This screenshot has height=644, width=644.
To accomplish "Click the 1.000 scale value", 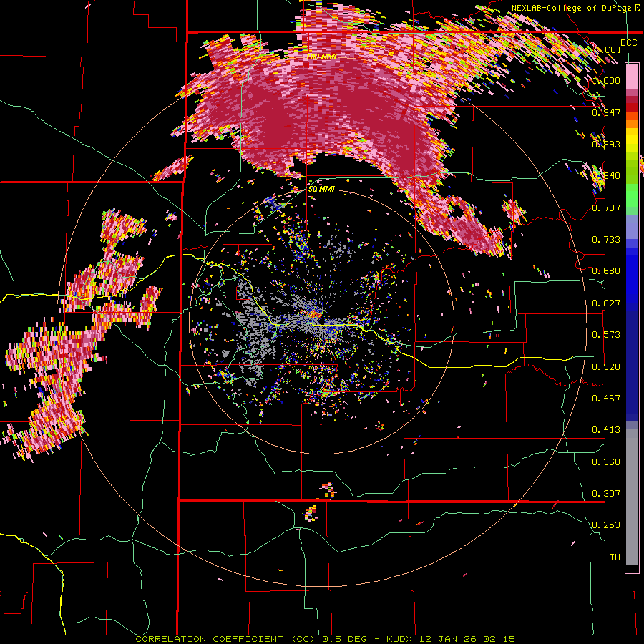I will pos(606,80).
